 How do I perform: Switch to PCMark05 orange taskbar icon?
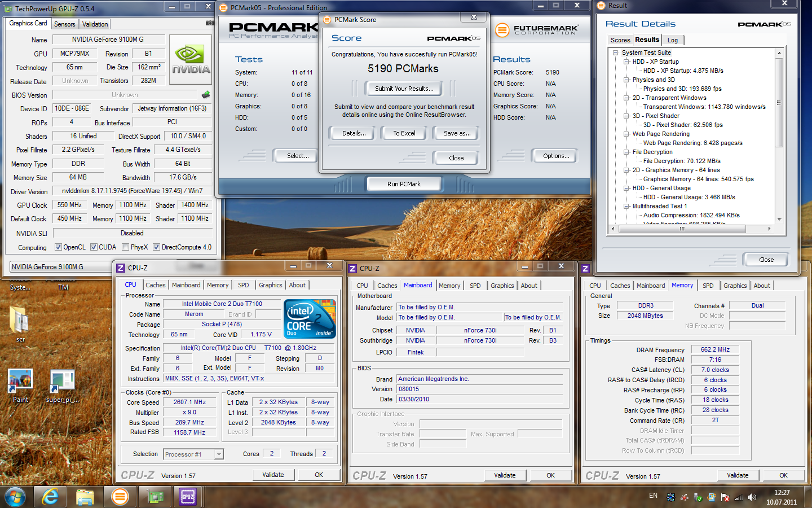tap(120, 497)
